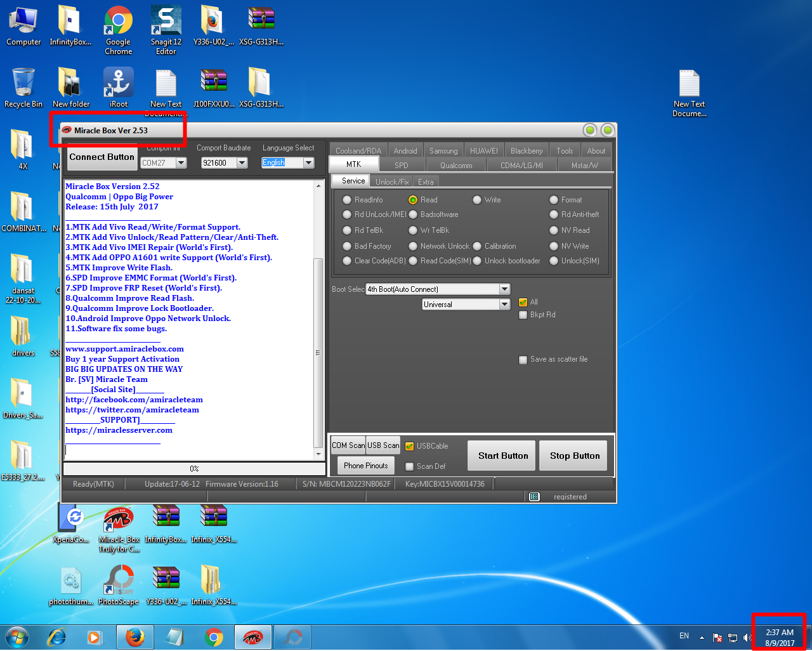This screenshot has height=651, width=812.
Task: Open the Tools tab
Action: click(x=565, y=151)
